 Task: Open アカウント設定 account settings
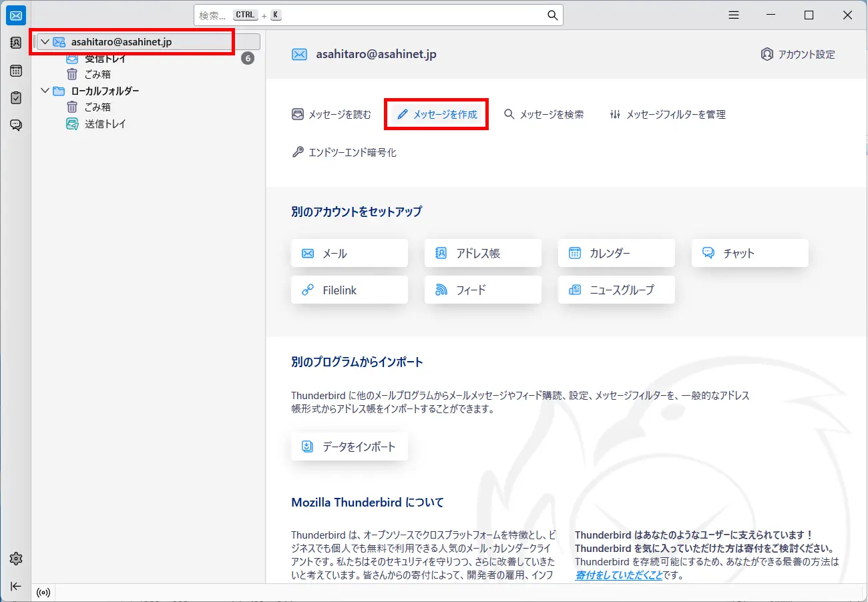click(798, 55)
